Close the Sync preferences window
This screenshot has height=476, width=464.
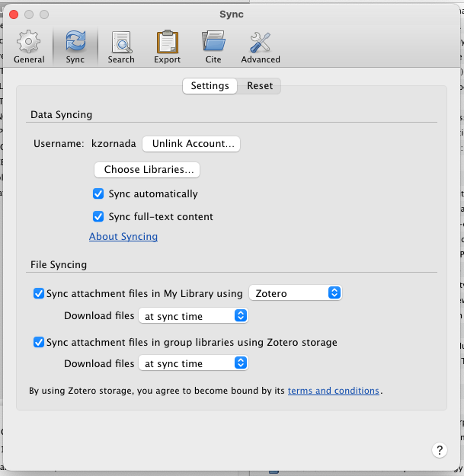point(14,14)
